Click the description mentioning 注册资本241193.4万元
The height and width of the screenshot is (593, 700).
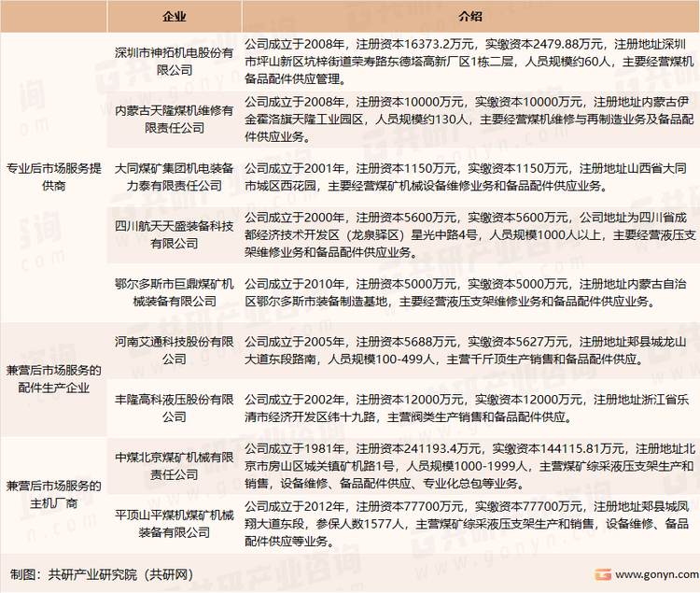point(470,466)
